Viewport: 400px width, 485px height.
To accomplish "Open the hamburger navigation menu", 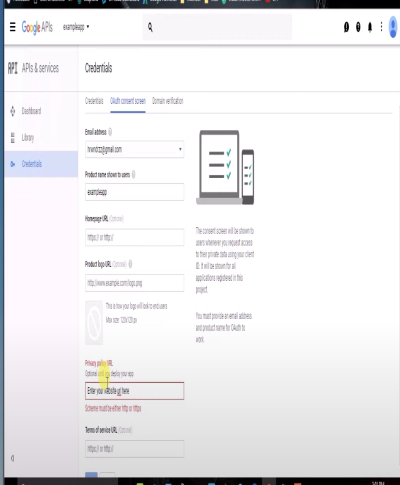I will tap(13, 27).
